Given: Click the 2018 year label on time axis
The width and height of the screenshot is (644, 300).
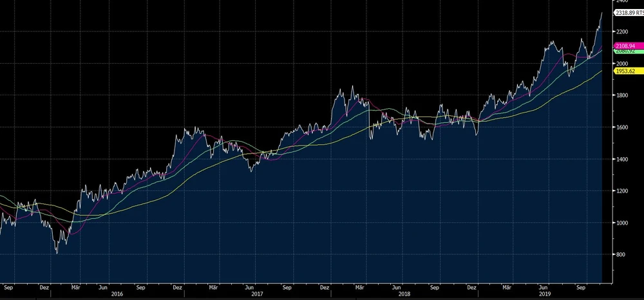Looking at the screenshot, I should (398, 294).
